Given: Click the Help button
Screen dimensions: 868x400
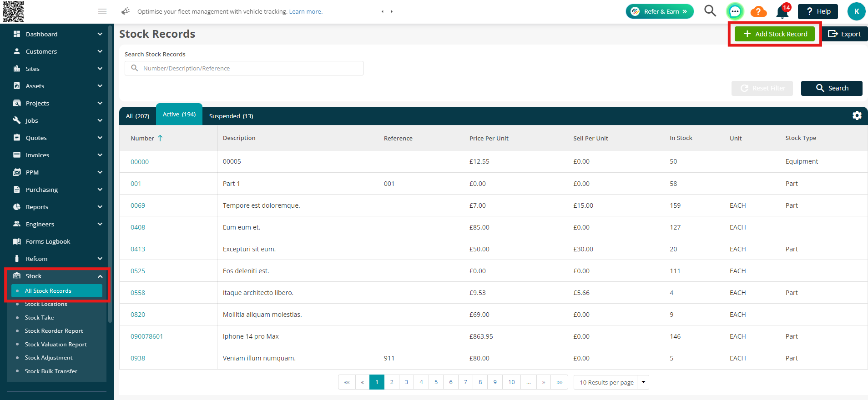Looking at the screenshot, I should coord(818,11).
